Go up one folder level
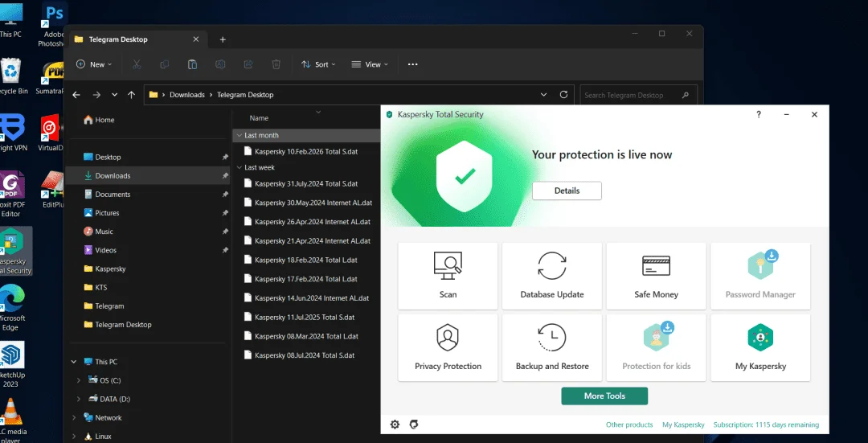Viewport: 868px width, 443px height. (131, 95)
